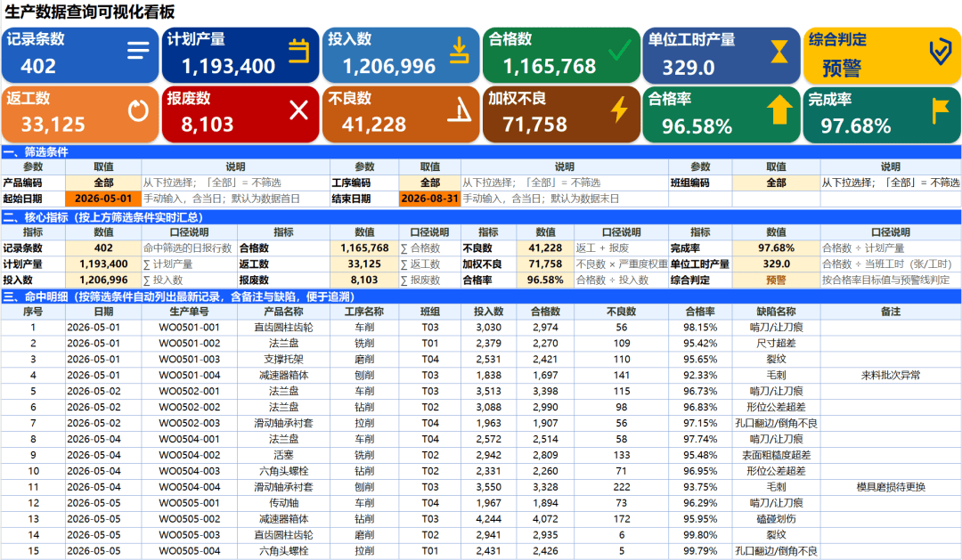Click the 生产单号 column header
The width and height of the screenshot is (962, 560).
click(x=189, y=312)
